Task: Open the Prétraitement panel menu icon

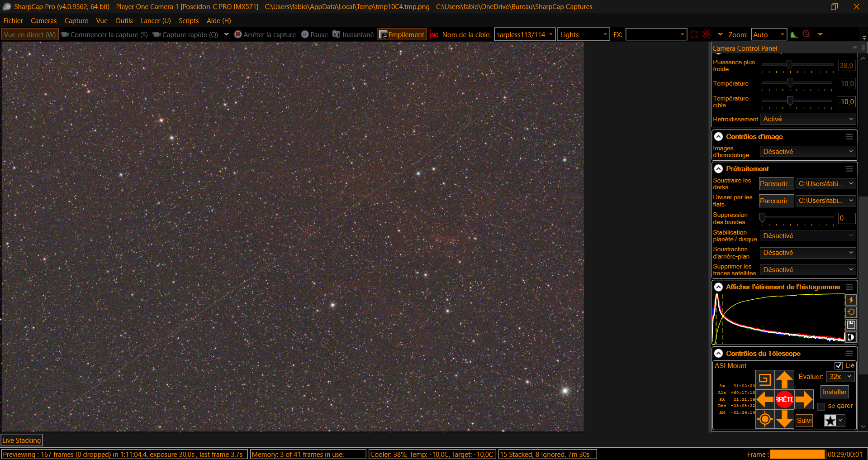Action: 849,169
